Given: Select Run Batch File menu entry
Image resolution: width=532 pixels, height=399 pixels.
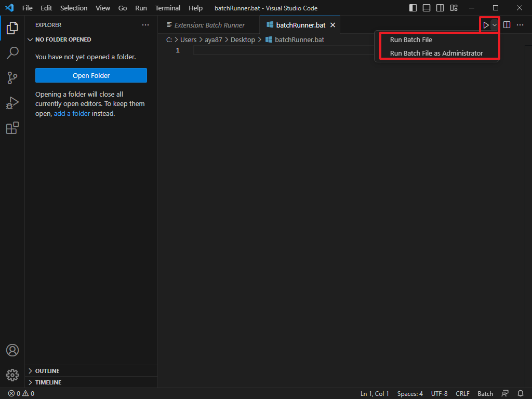Looking at the screenshot, I should 437,39.
